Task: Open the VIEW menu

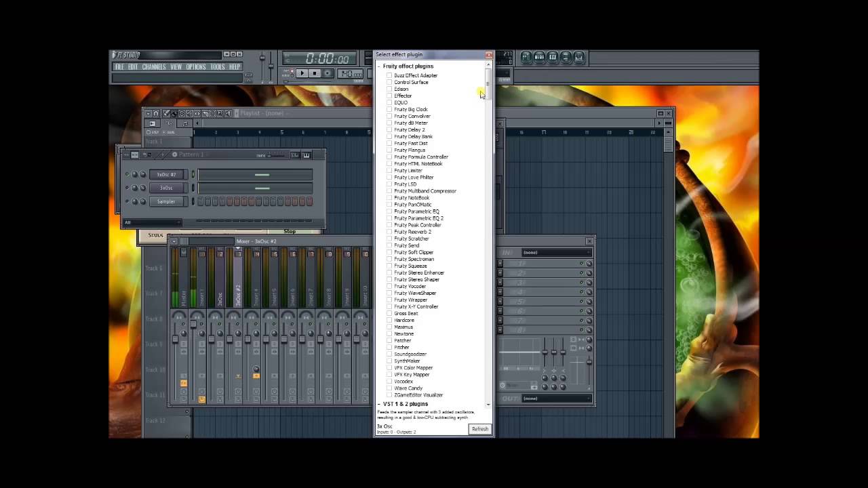Action: point(176,67)
